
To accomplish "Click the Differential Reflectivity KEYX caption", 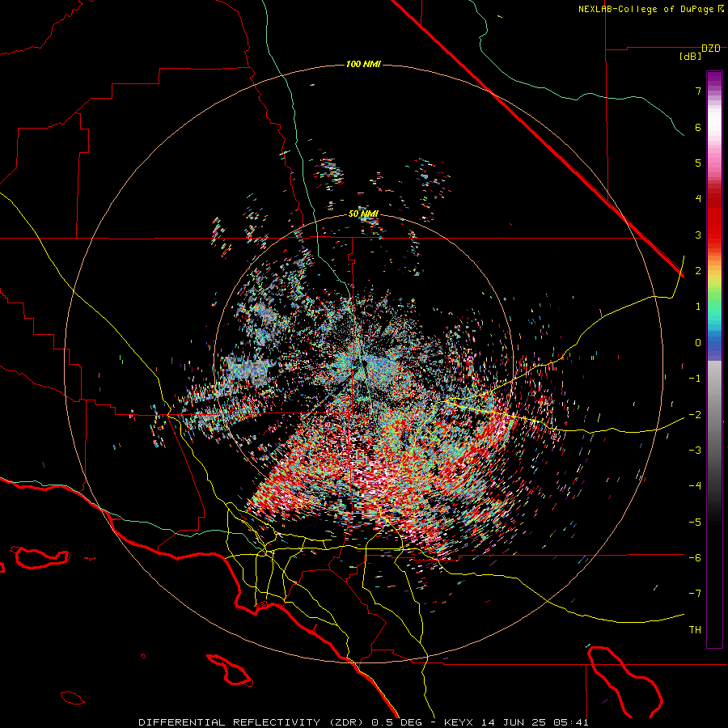I will pyautogui.click(x=363, y=722).
